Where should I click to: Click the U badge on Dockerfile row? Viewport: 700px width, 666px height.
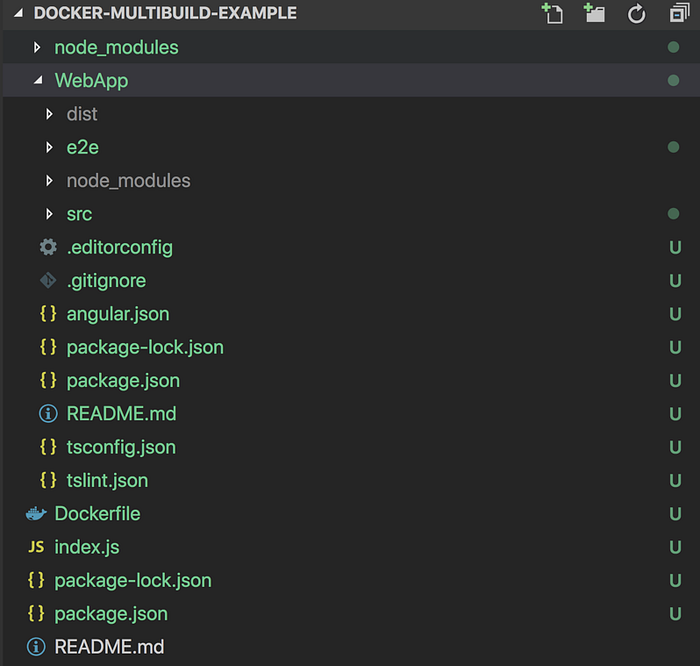pos(675,514)
